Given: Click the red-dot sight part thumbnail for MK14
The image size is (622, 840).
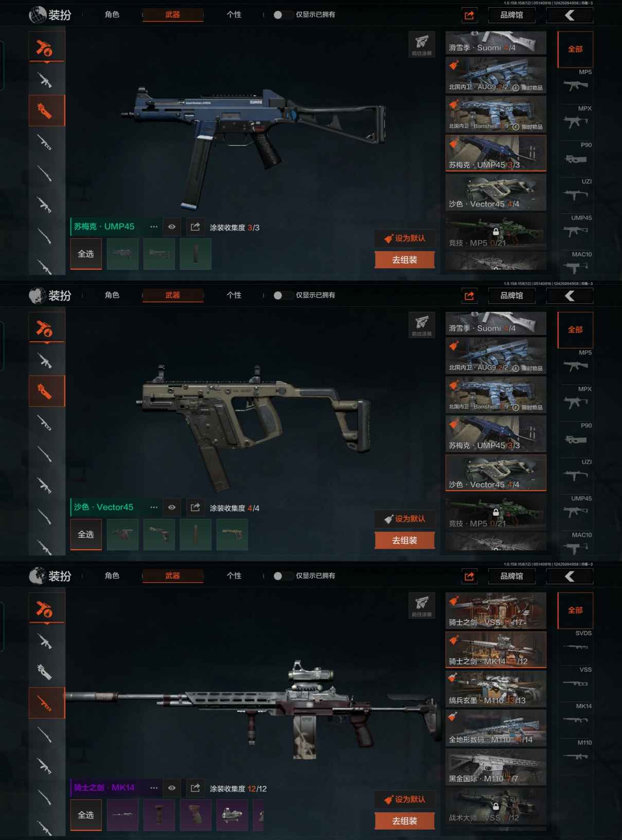Looking at the screenshot, I should (x=232, y=815).
